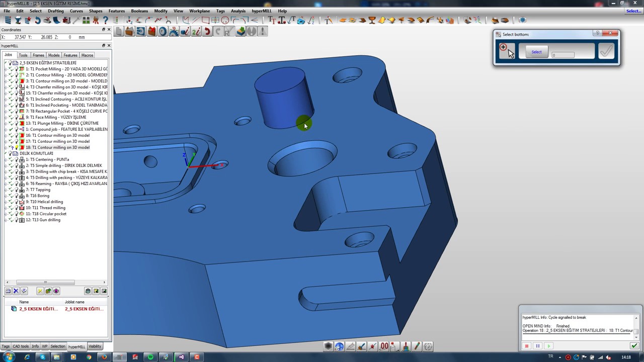Click the wireframe sphere icon in bottom toolbar
644x362 pixels.
428,346
